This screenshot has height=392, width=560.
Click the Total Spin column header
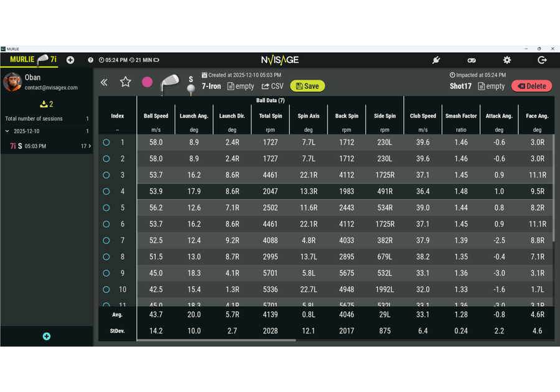pos(271,116)
